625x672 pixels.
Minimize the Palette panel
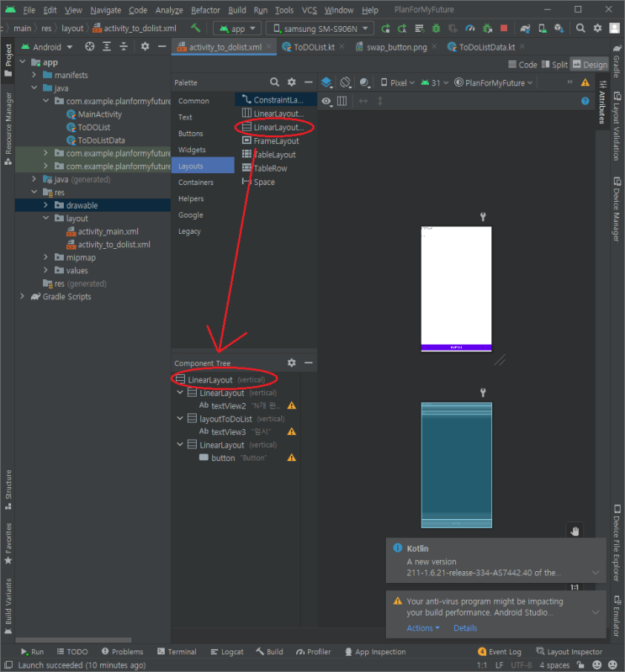[x=308, y=82]
